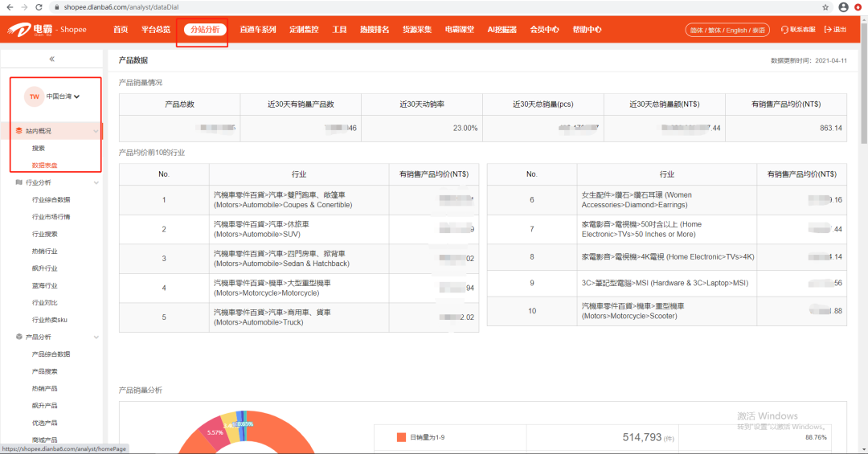Open 产品搜索 in the sidebar
Screen dimensions: 868x454
(x=44, y=371)
